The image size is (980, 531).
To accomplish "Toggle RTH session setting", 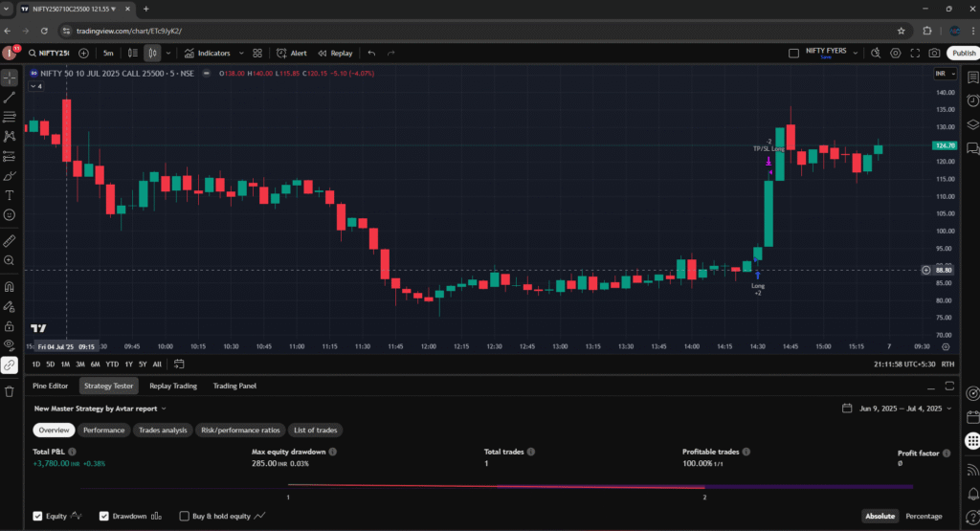I will 947,365.
